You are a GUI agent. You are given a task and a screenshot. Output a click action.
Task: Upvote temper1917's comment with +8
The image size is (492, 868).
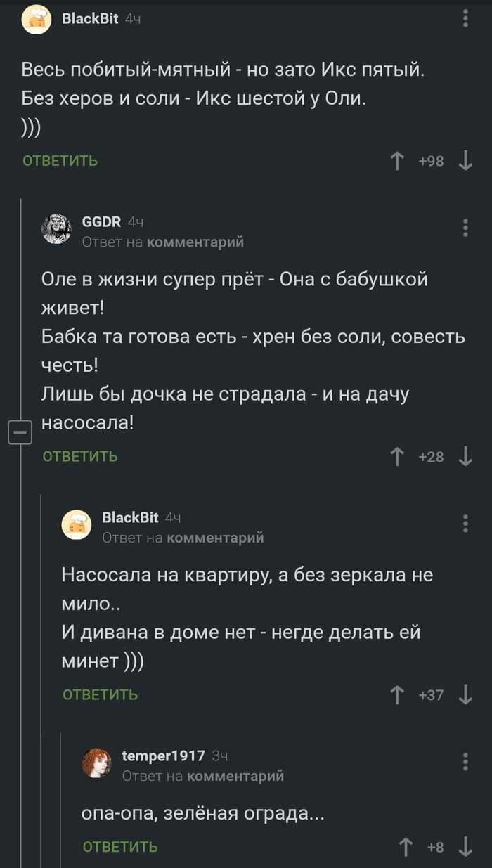(x=406, y=847)
